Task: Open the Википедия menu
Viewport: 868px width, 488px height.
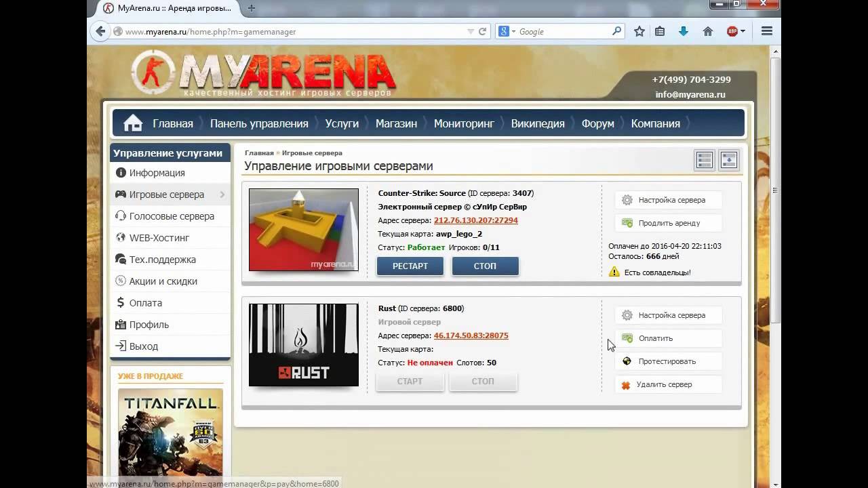Action: (538, 123)
